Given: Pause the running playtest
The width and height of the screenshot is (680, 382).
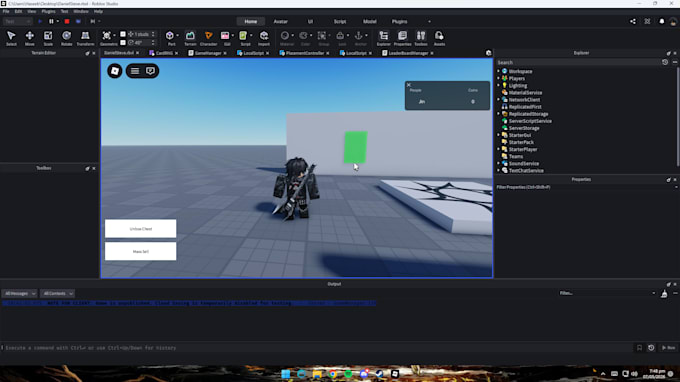Looking at the screenshot, I should 51,21.
